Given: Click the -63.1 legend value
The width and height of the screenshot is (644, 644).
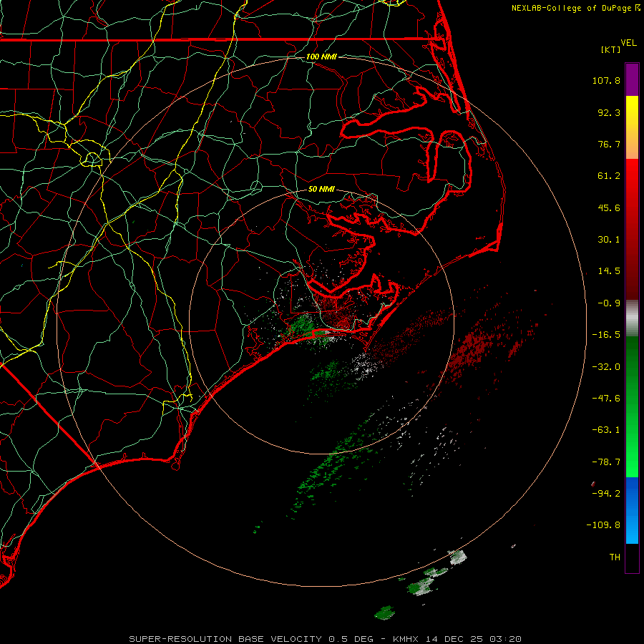Looking at the screenshot, I should pos(606,430).
